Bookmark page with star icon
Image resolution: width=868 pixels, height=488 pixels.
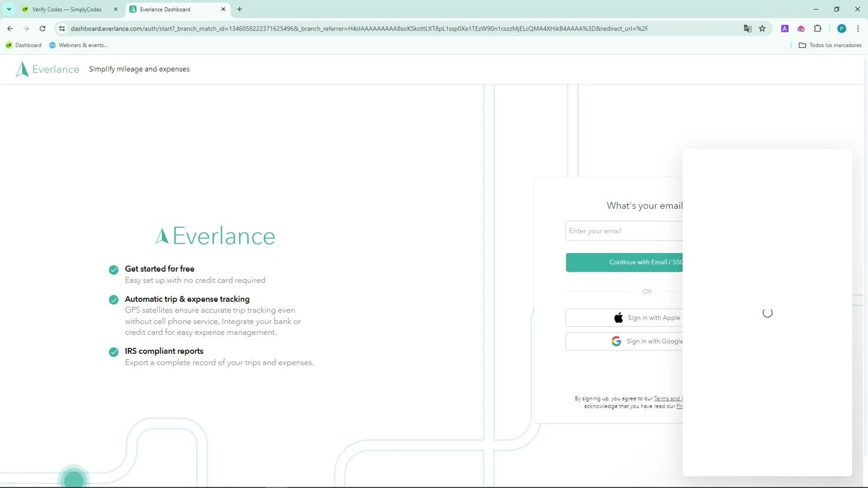762,28
